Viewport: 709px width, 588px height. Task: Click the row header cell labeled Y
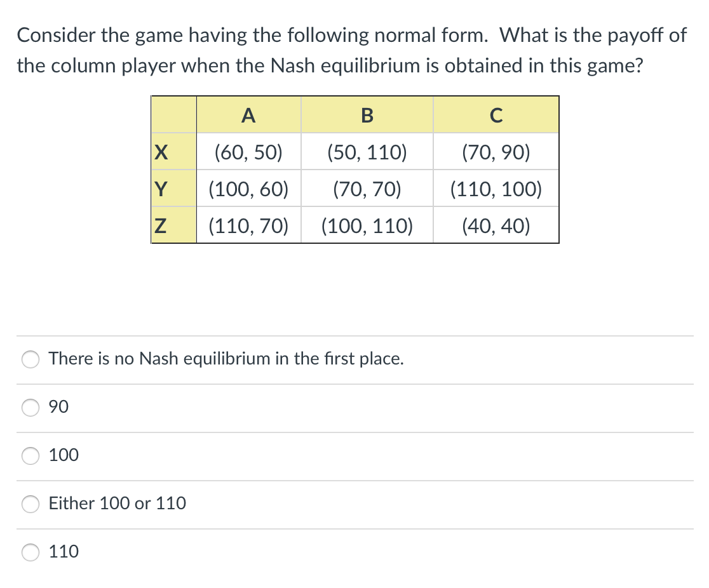point(173,189)
